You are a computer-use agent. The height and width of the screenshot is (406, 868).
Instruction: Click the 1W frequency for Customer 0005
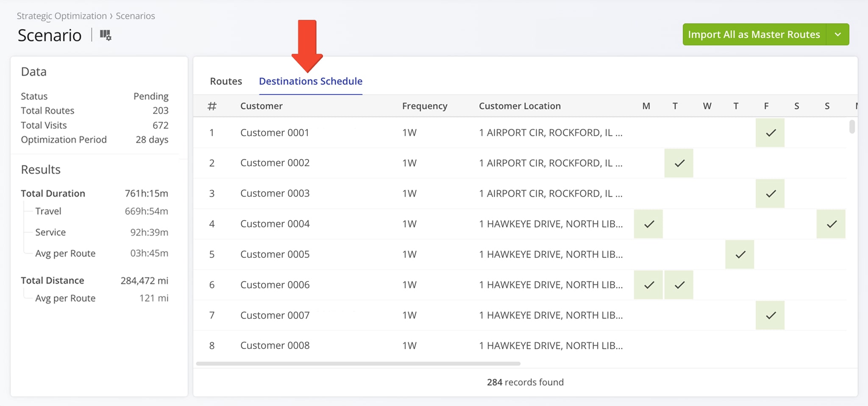pyautogui.click(x=409, y=254)
